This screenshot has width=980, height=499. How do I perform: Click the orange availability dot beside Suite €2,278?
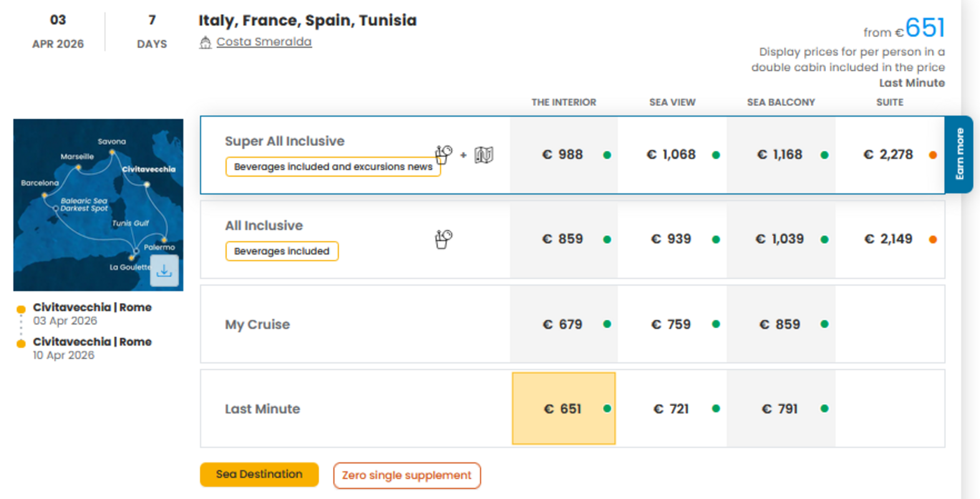[x=933, y=155]
